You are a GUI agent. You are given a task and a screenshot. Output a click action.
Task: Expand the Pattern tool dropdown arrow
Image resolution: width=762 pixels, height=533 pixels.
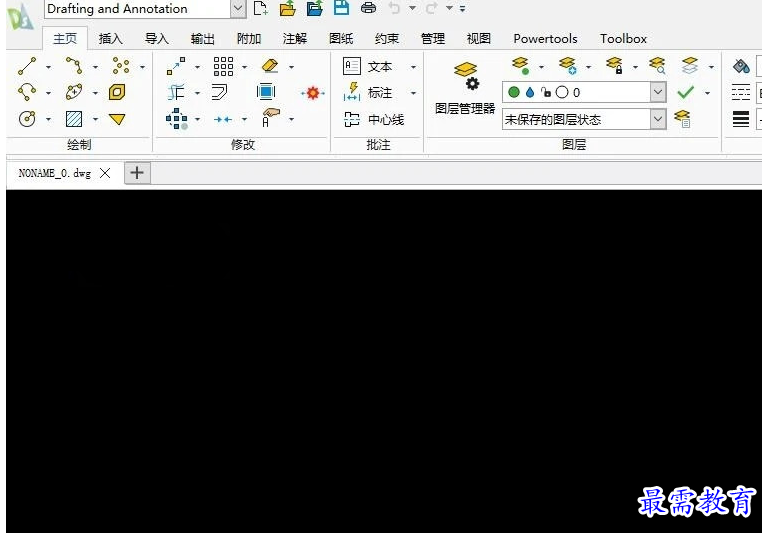coord(244,67)
